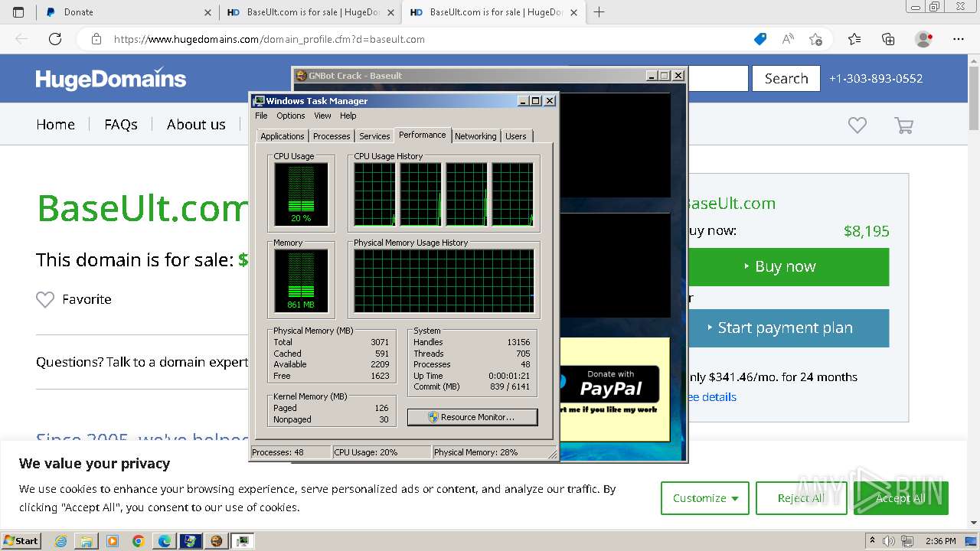Go to HugeDomains Home link

55,124
